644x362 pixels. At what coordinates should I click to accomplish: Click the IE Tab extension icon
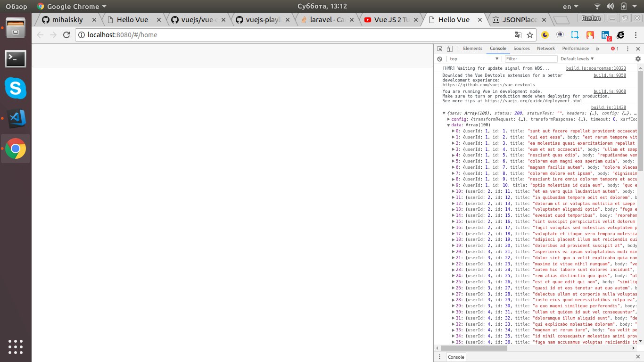point(620,35)
